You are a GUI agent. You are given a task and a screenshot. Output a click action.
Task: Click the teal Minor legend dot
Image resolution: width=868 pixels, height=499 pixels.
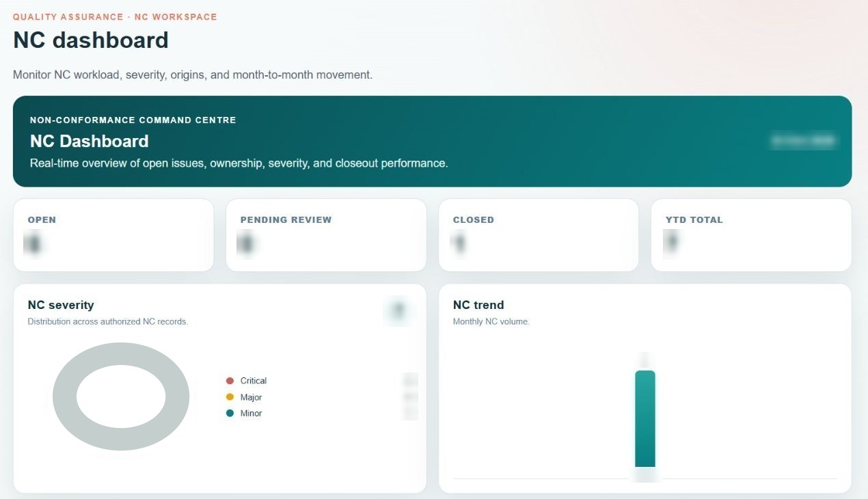point(230,414)
